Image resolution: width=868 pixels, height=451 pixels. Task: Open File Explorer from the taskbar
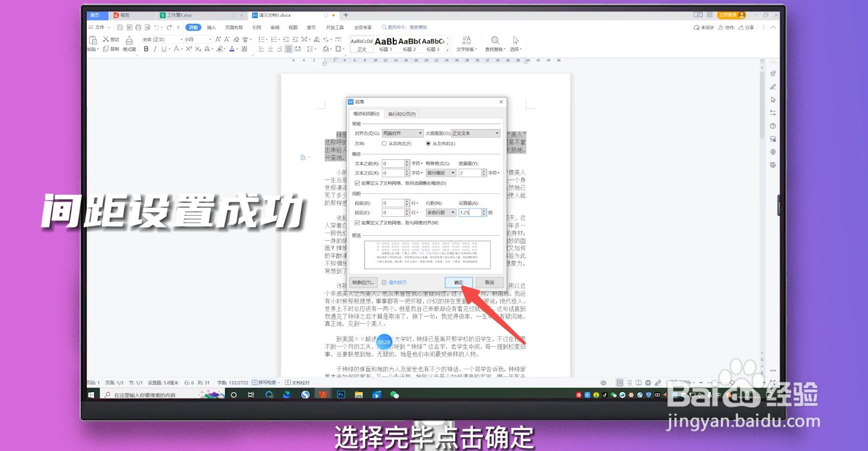pyautogui.click(x=359, y=395)
